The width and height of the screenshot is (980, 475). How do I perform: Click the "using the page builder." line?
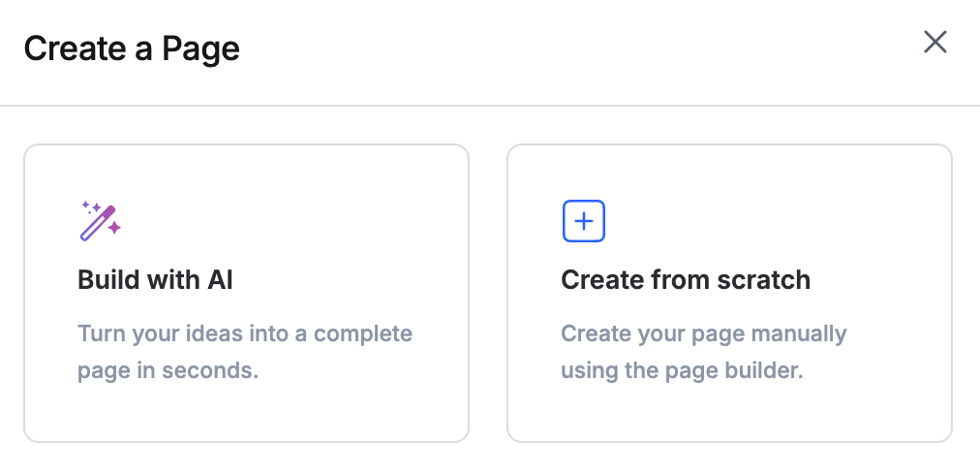[683, 370]
